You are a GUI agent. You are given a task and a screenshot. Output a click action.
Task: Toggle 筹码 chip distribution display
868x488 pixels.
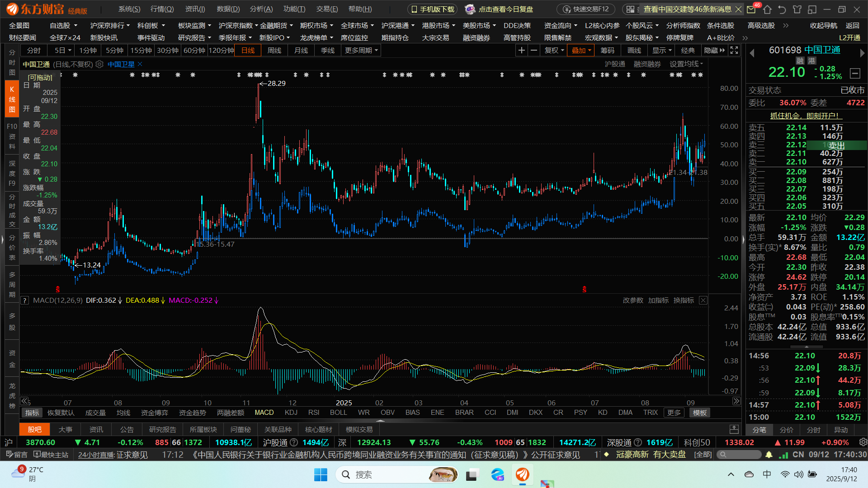pos(607,50)
